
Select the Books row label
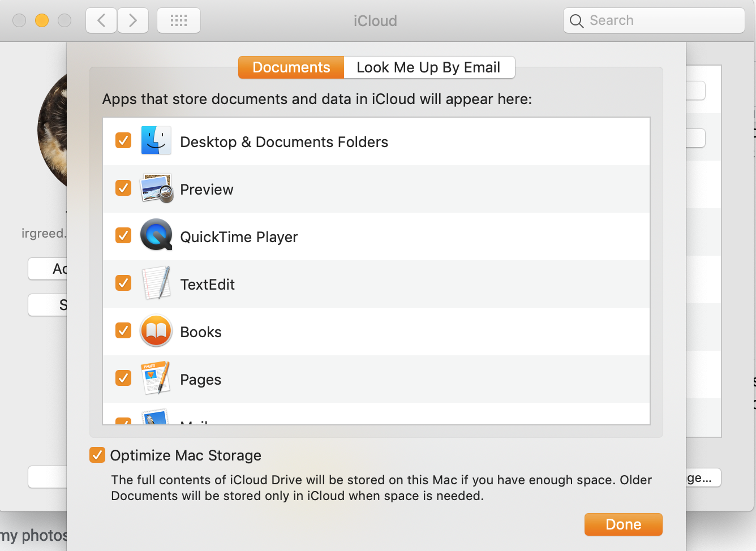(201, 332)
